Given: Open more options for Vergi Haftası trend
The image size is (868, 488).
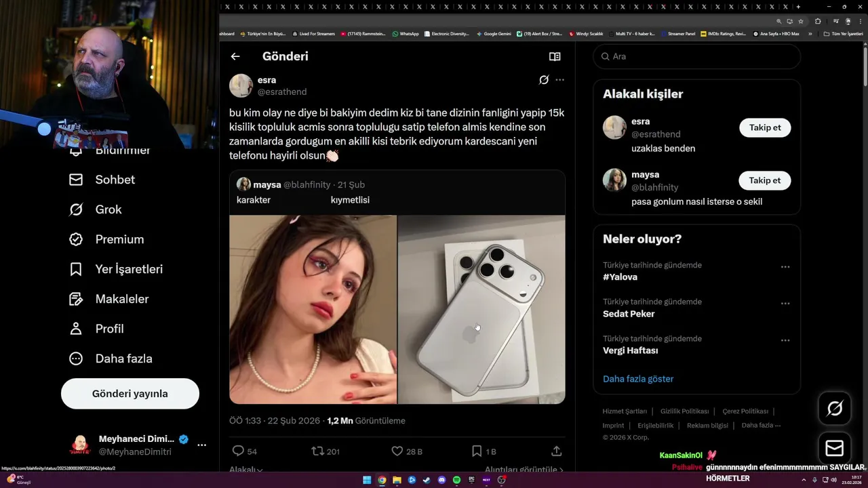Looking at the screenshot, I should coord(785,340).
